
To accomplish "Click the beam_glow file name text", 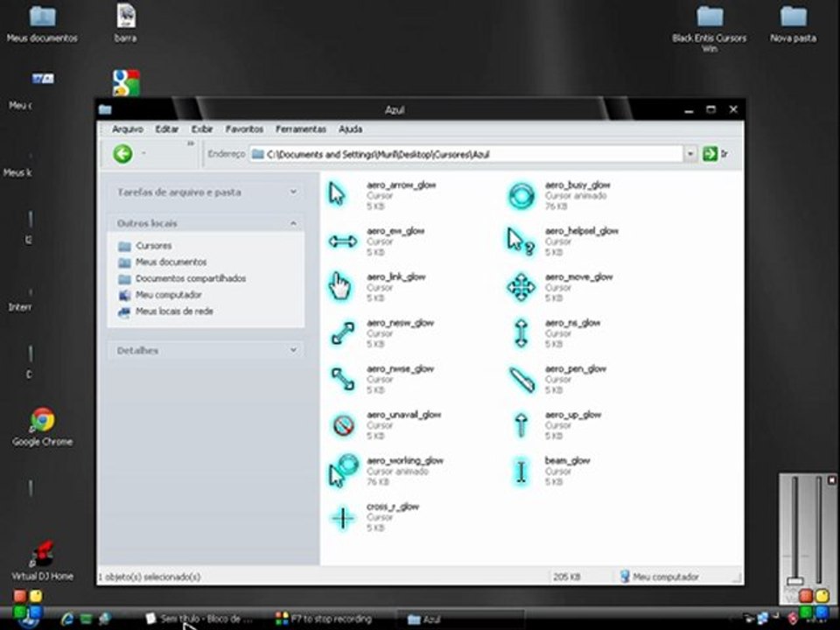I will pyautogui.click(x=567, y=461).
